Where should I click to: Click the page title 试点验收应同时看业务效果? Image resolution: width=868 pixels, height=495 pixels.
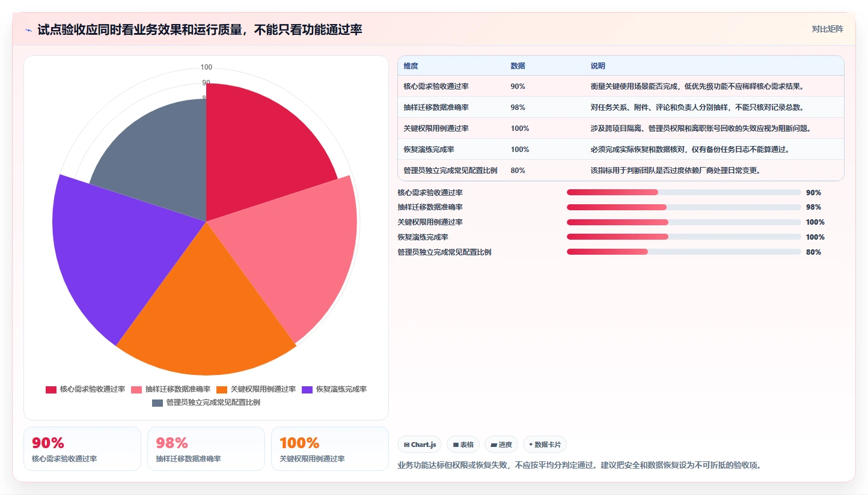point(200,29)
